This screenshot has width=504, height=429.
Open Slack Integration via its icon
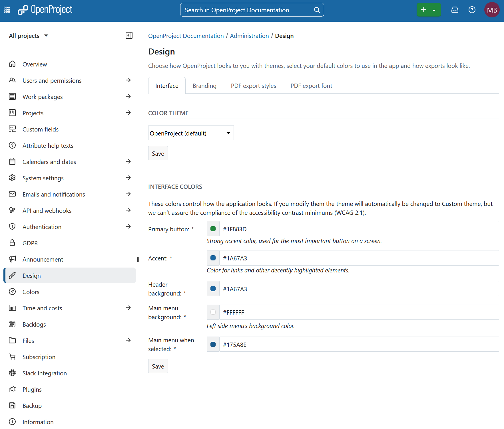click(12, 373)
